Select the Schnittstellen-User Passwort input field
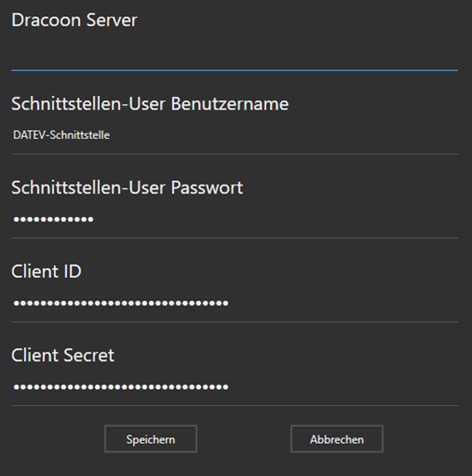Image resolution: width=472 pixels, height=476 pixels. point(234,220)
